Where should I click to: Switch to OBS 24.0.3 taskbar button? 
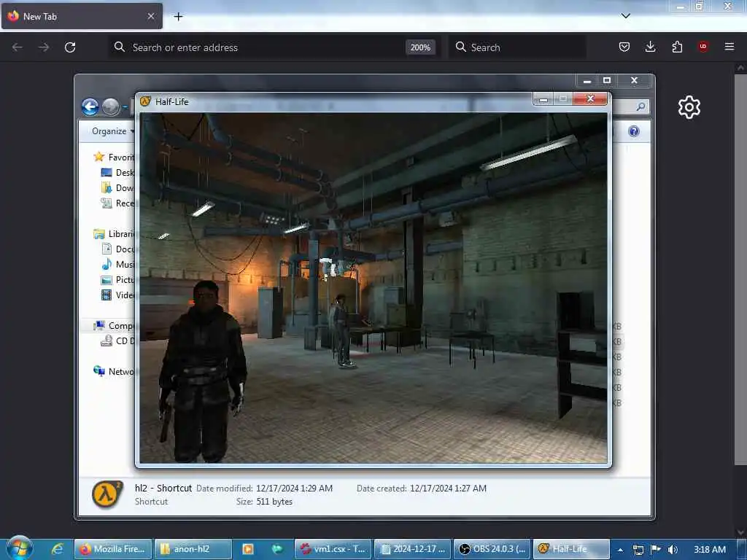tap(492, 548)
